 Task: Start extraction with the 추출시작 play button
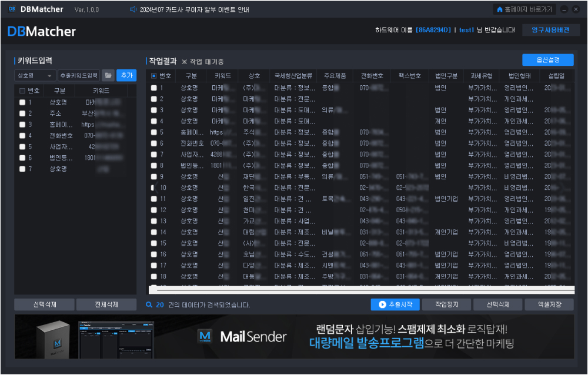pos(395,304)
